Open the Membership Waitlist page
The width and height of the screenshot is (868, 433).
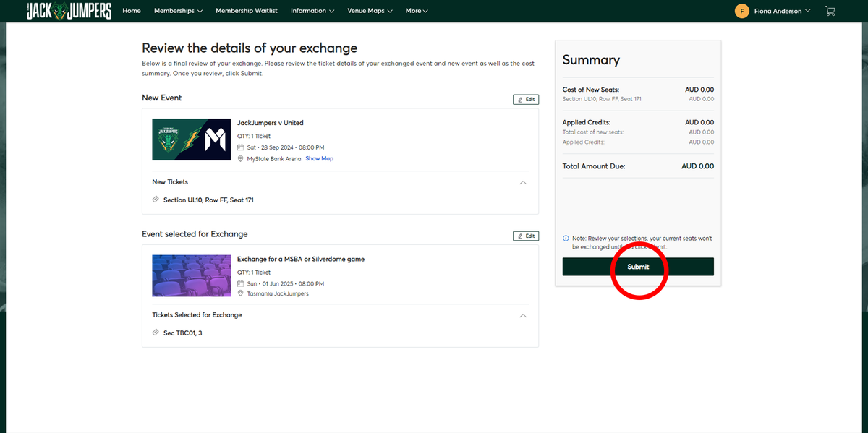coord(247,11)
